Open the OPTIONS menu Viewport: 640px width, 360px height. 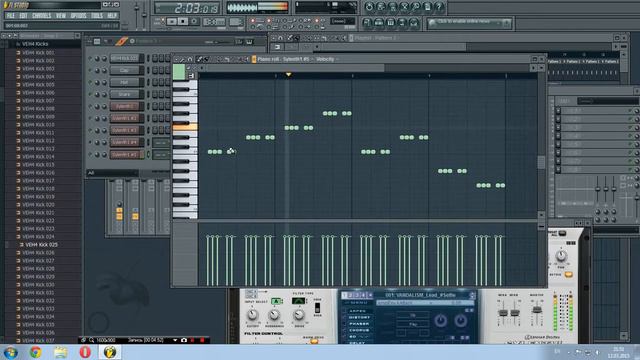tap(78, 16)
